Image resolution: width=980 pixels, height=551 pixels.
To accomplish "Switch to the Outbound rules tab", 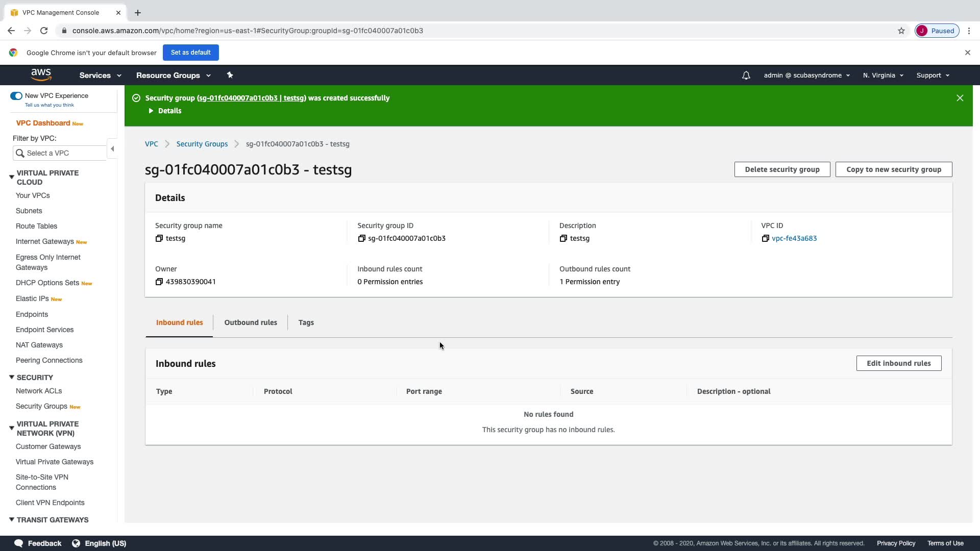I will coord(251,322).
